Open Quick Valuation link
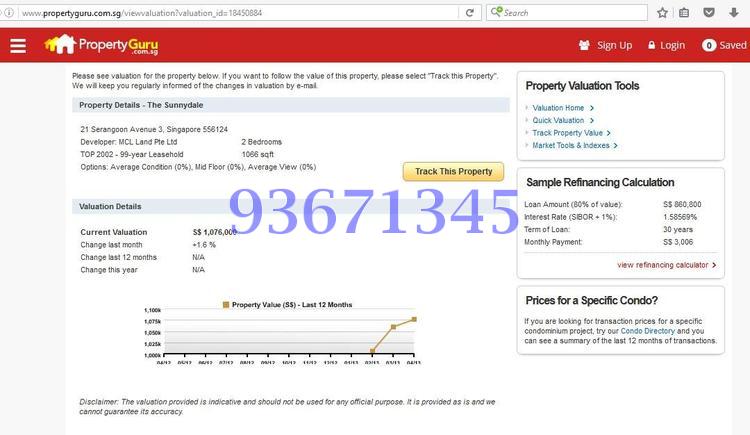The height and width of the screenshot is (435, 750). tap(558, 120)
